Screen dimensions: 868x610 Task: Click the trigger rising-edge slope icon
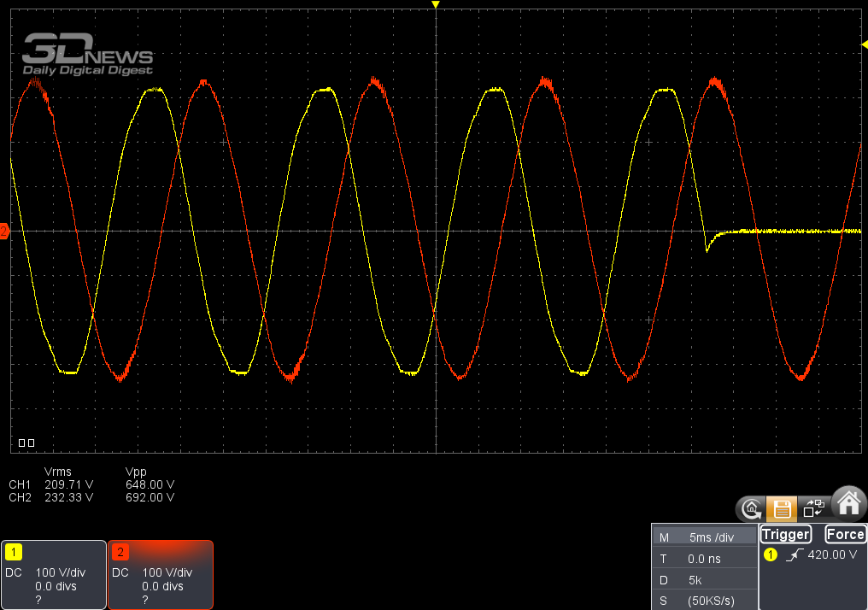click(x=794, y=554)
